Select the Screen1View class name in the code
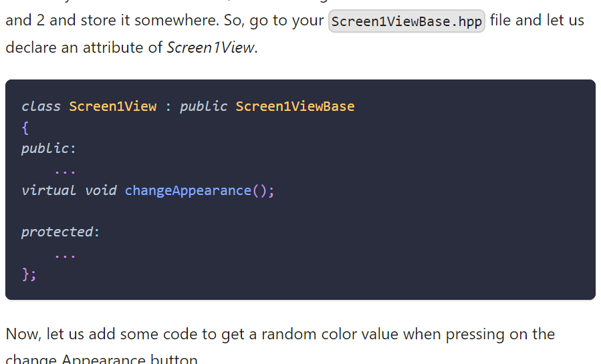 (x=113, y=106)
